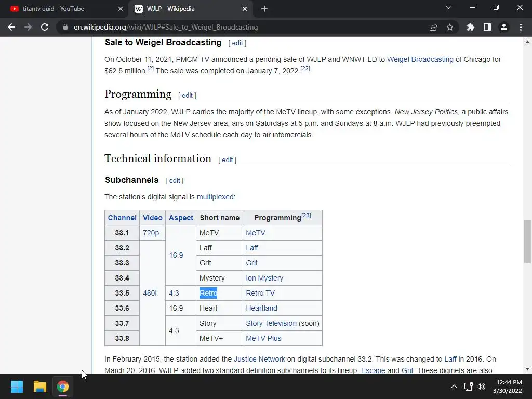Follow citation [22] superscript
Image resolution: width=532 pixels, height=399 pixels.
pos(305,69)
